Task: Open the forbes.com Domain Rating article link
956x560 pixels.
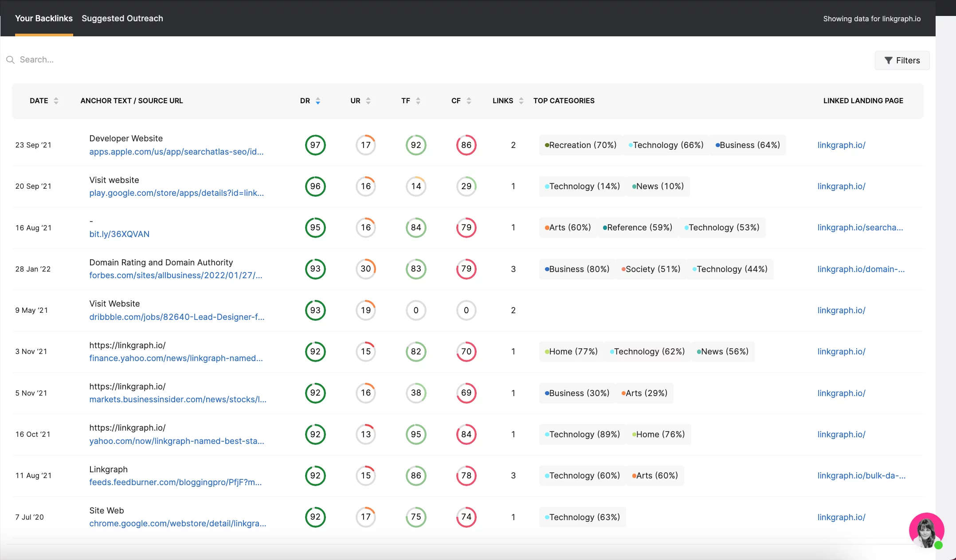Action: click(x=177, y=275)
